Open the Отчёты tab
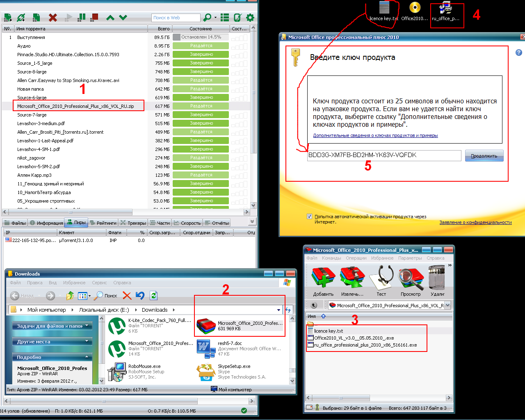The image size is (525, 420). (x=217, y=223)
